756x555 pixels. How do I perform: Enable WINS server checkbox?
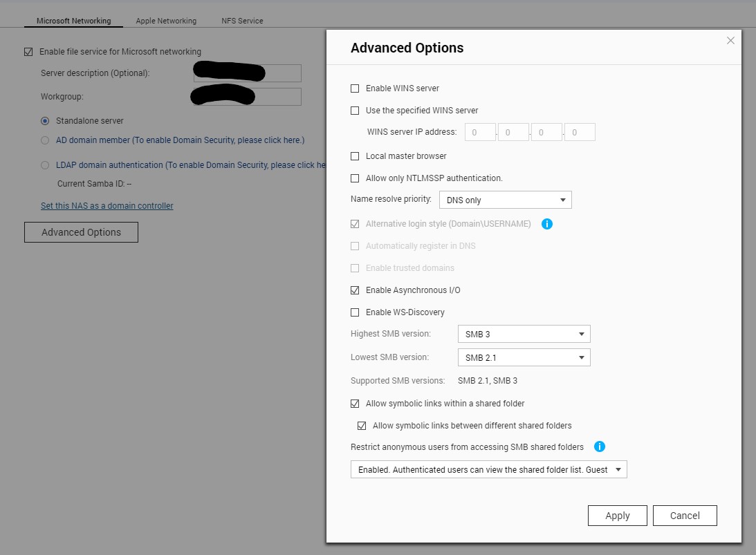tap(355, 88)
